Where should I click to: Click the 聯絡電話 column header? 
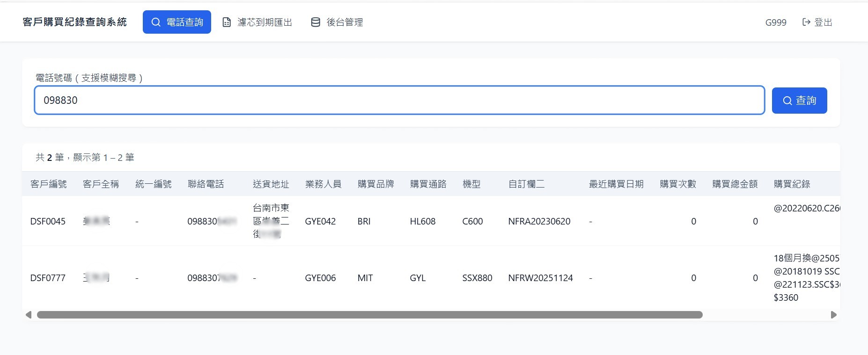coord(206,184)
